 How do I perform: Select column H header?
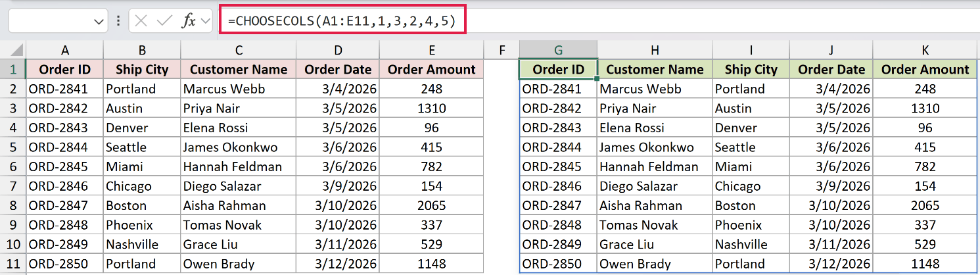(655, 50)
